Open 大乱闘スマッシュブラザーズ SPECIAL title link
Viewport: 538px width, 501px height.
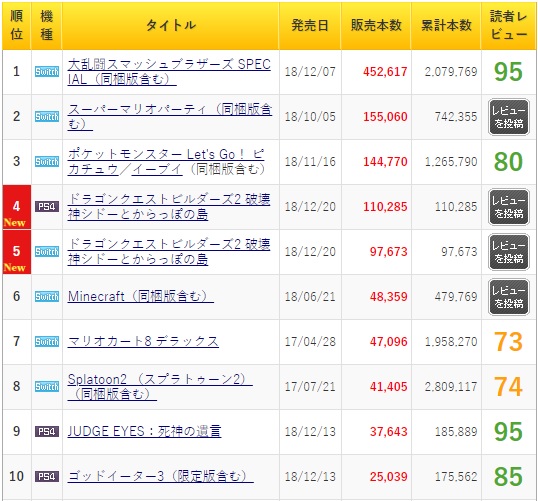point(169,72)
